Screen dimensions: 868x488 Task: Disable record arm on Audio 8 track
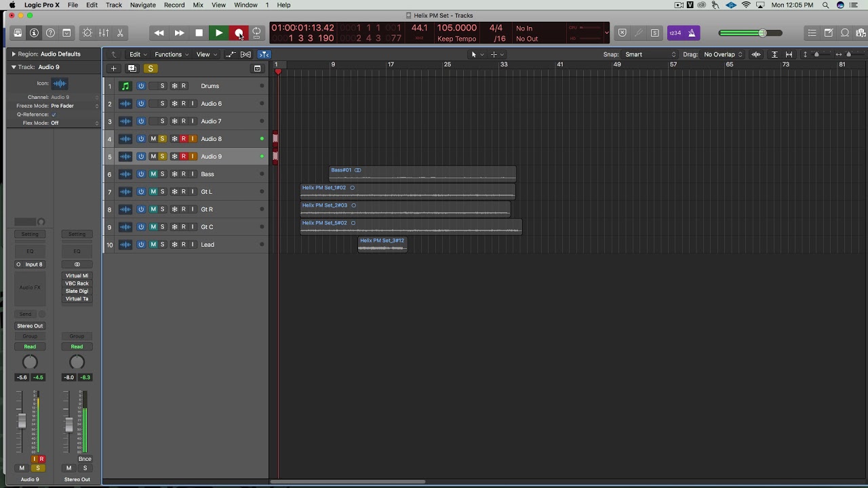tap(183, 139)
